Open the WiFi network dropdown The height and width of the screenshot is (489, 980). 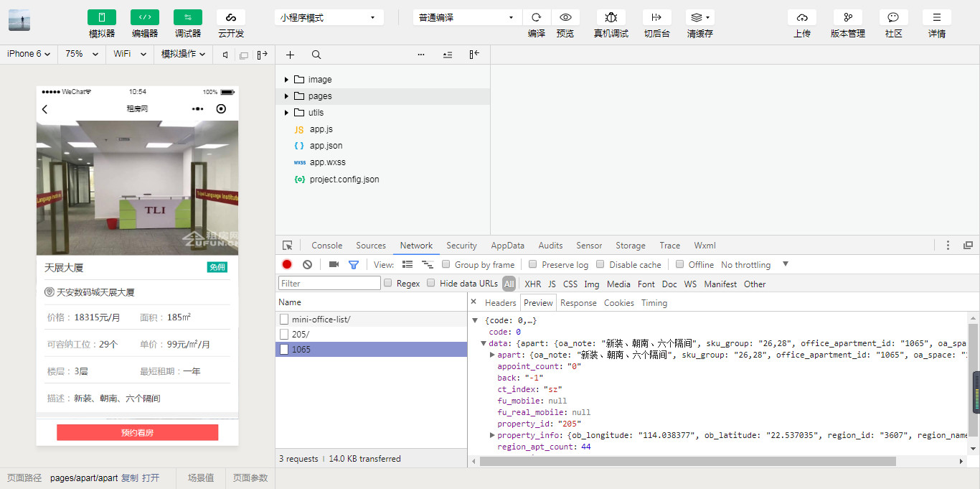point(130,54)
